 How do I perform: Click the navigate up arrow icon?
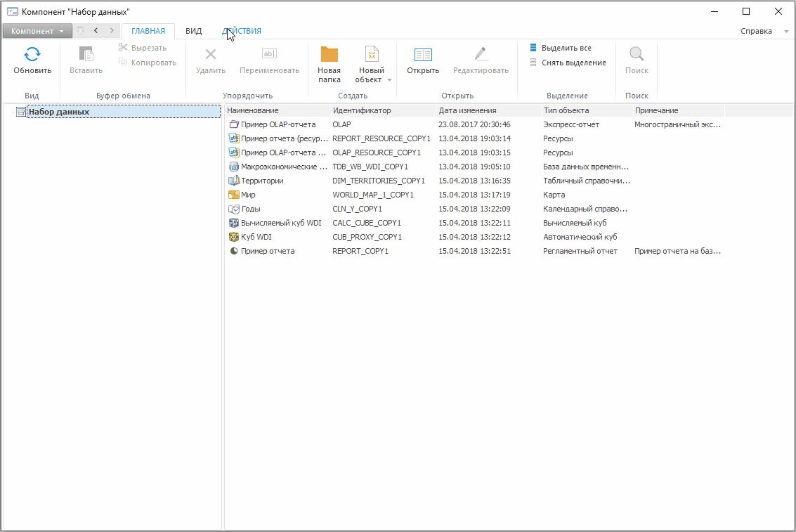pyautogui.click(x=80, y=30)
